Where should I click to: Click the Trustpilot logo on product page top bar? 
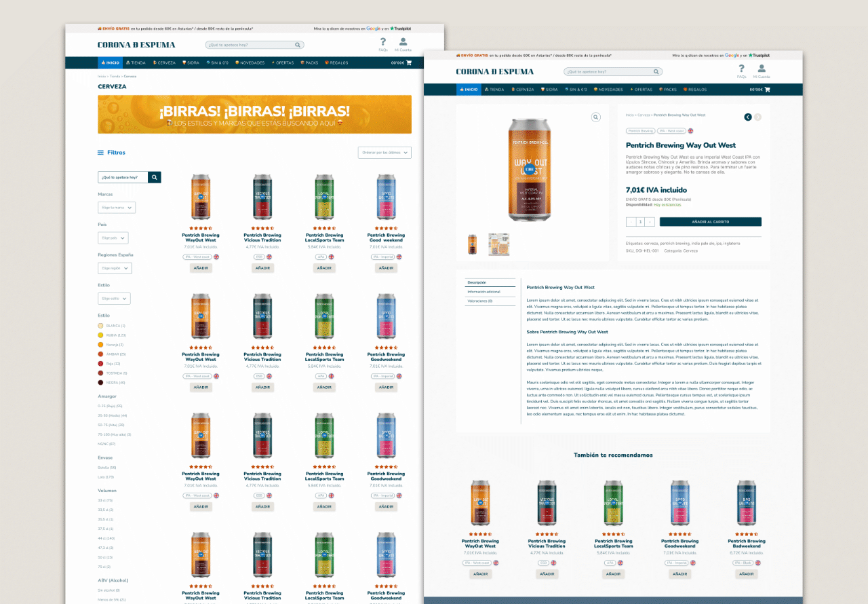tap(759, 55)
